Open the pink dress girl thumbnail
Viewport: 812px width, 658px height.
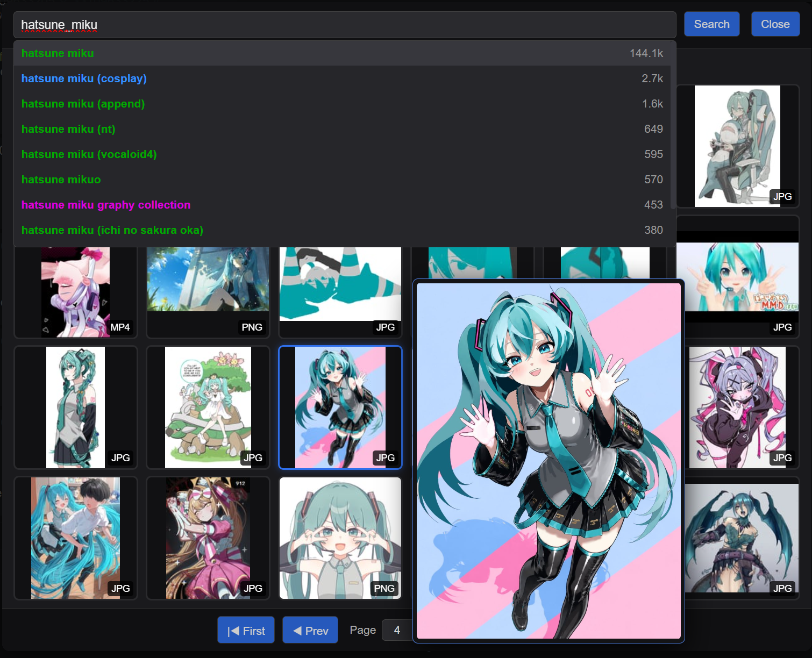click(208, 538)
